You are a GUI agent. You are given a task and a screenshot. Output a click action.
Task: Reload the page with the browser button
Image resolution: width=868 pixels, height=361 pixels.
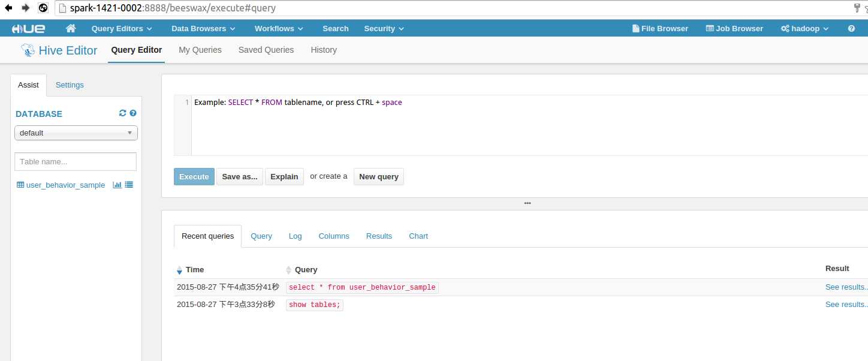43,8
